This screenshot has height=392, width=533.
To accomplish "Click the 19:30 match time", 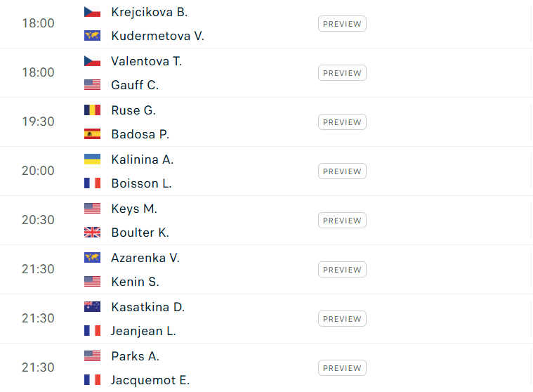I will [38, 122].
